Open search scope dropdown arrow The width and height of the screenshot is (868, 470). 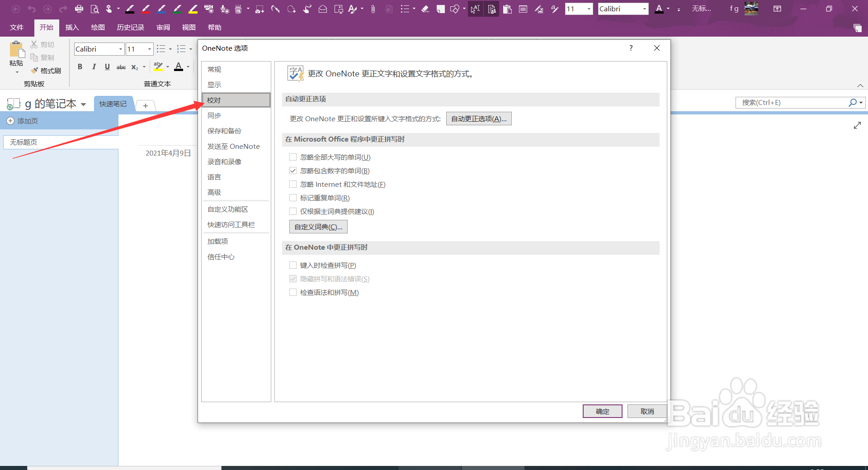click(x=861, y=103)
